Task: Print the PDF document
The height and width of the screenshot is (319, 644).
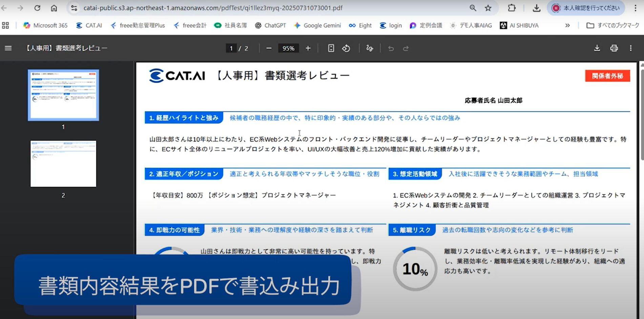Action: [x=614, y=48]
